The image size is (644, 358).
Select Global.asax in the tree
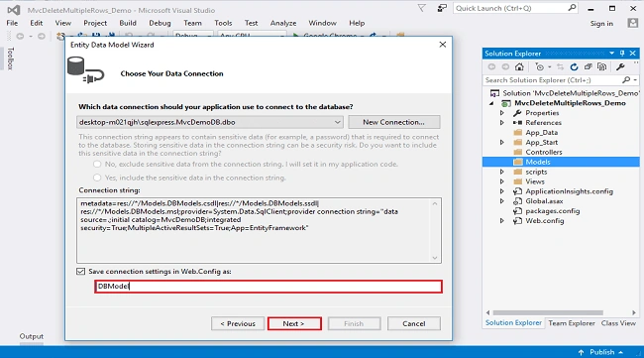coord(544,201)
